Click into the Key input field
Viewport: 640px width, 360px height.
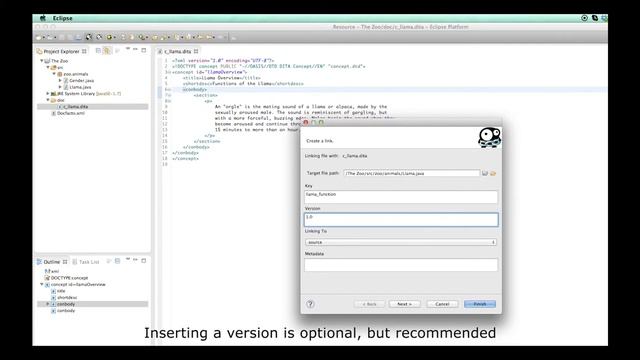click(x=401, y=197)
